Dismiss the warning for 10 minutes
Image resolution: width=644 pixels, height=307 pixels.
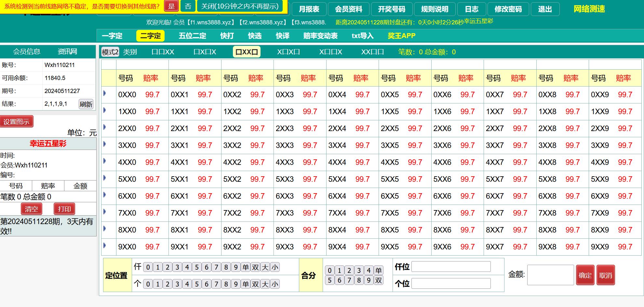[x=240, y=6]
